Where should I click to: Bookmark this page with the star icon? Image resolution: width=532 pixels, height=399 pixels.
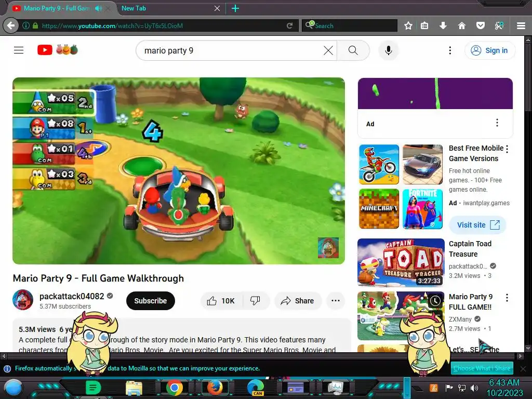(x=408, y=25)
